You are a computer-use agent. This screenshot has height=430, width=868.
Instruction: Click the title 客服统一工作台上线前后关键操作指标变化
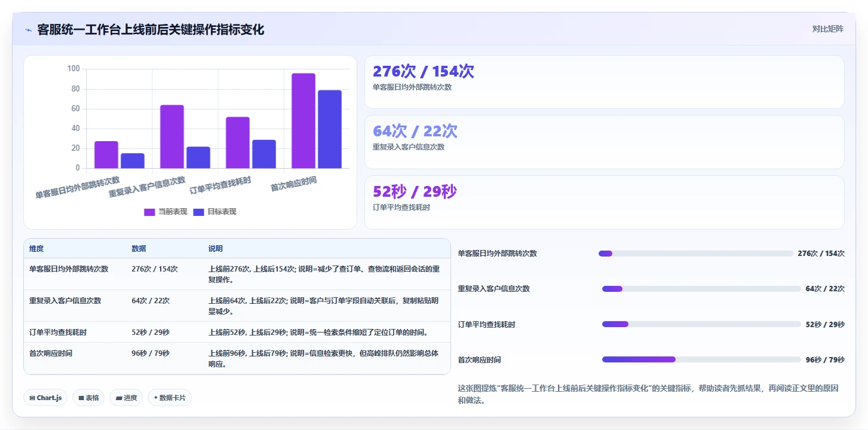pos(151,29)
